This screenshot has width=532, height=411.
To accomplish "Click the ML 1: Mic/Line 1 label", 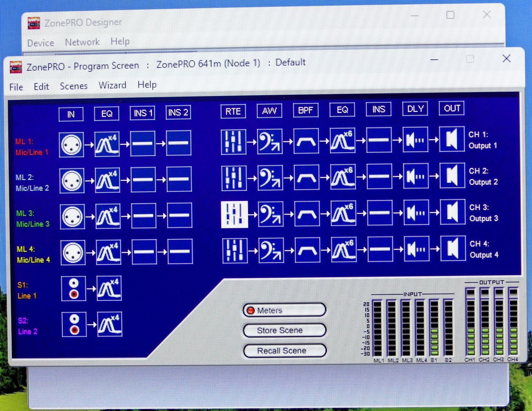I will click(x=32, y=147).
